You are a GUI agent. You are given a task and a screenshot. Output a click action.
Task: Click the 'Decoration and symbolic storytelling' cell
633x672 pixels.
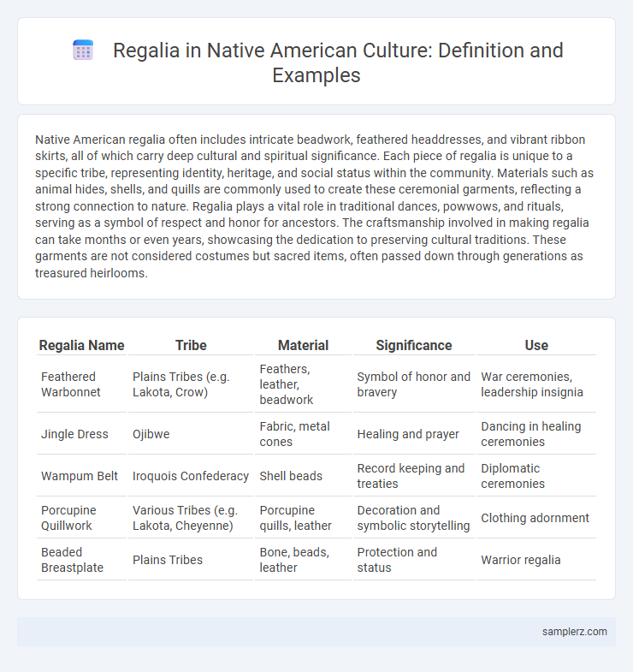(x=414, y=518)
